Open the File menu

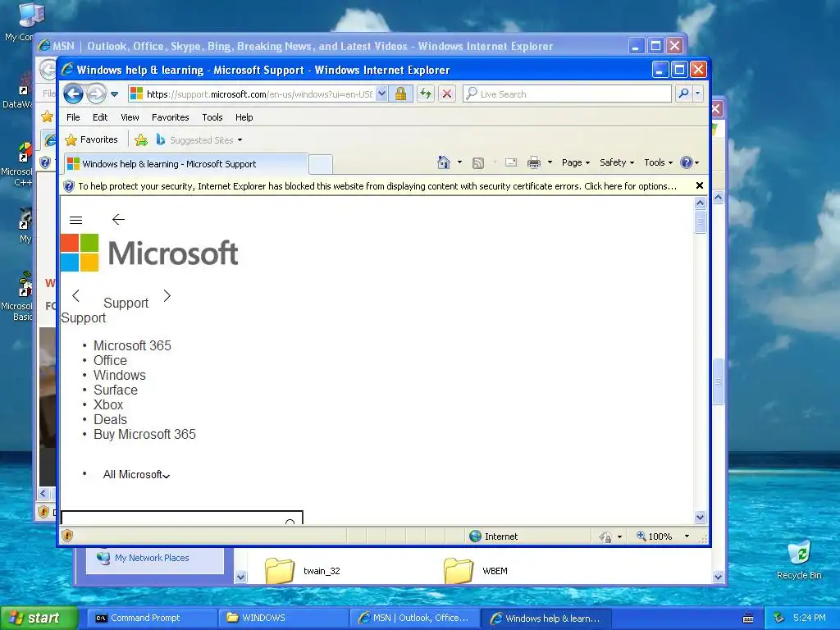coord(73,117)
